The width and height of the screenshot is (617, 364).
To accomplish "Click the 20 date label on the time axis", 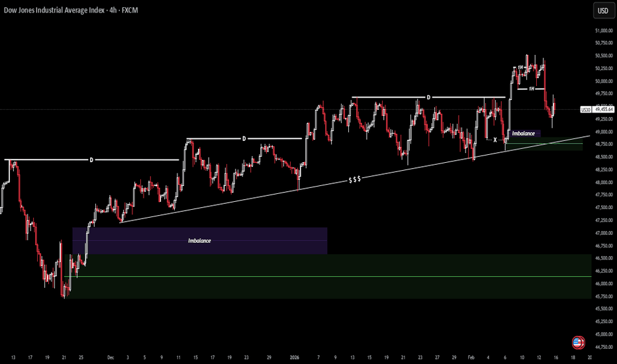I will (x=590, y=357).
